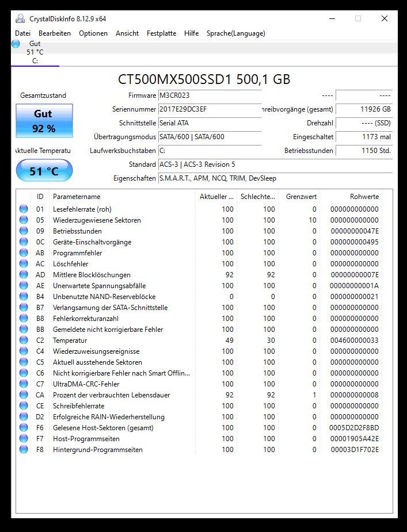407x532 pixels.
Task: Select the Temperatur parameter name text
Action: click(x=70, y=340)
